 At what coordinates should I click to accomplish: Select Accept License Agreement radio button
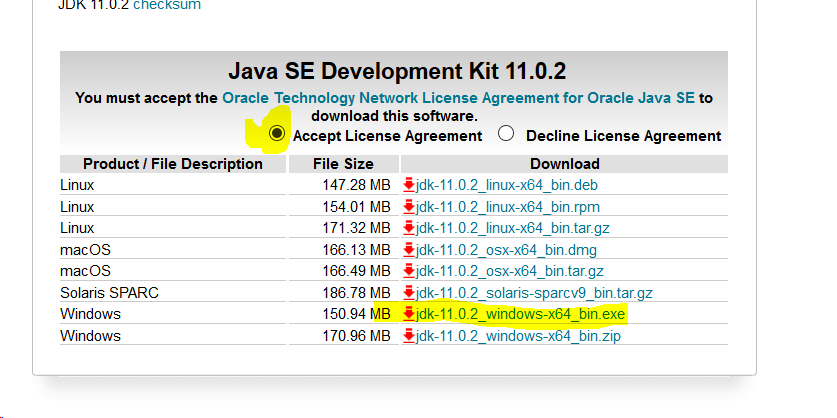[x=277, y=133]
